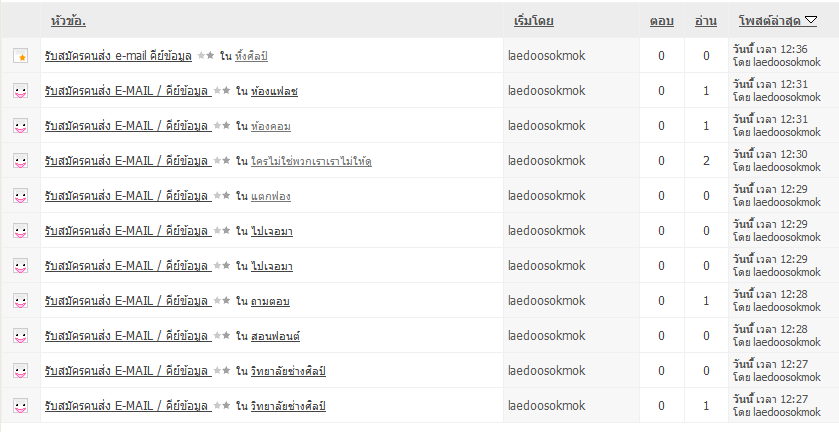
Task: Click the star icon beside the ทิ้งคลิป thread
Action: point(20,57)
